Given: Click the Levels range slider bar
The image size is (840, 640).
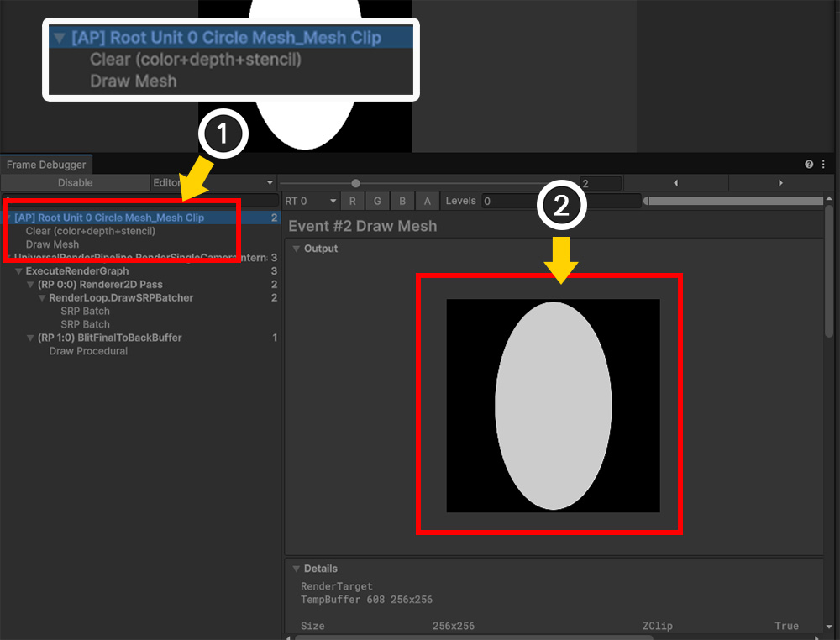Looking at the screenshot, I should click(732, 201).
